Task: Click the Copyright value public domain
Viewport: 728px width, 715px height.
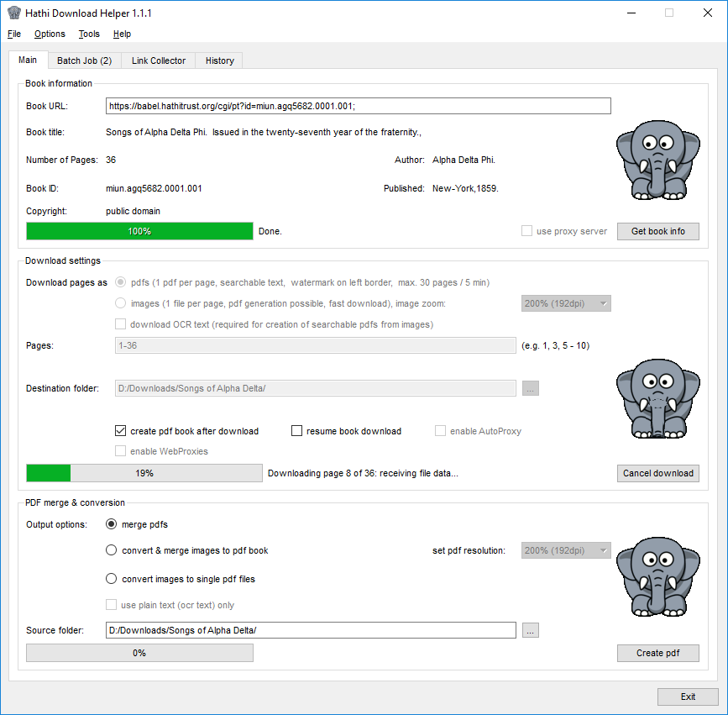Action: click(x=133, y=211)
